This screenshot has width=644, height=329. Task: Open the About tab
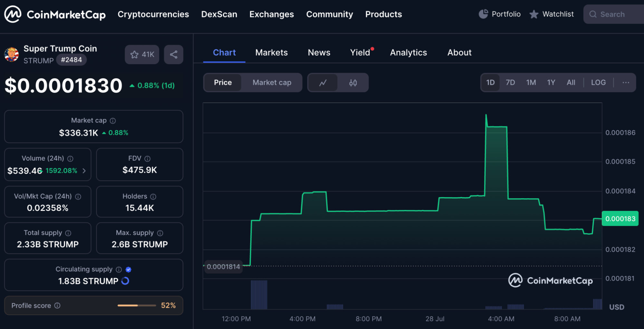(x=459, y=52)
